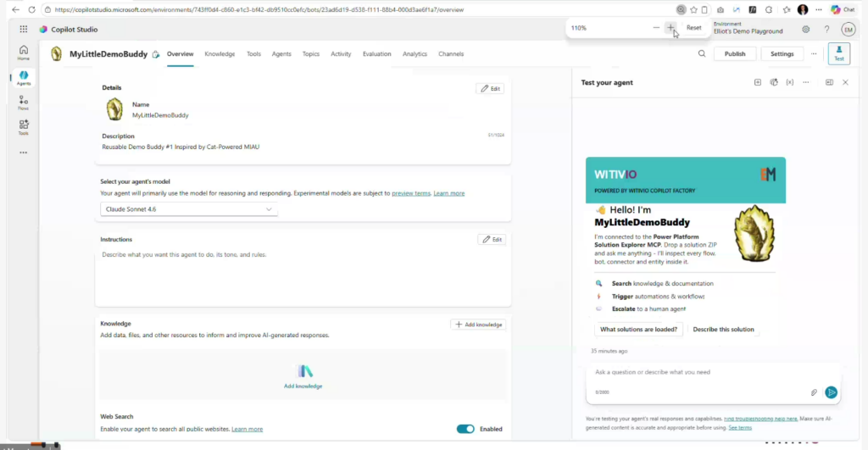Open the See terms link
Screen dimensions: 868x450
(x=739, y=428)
